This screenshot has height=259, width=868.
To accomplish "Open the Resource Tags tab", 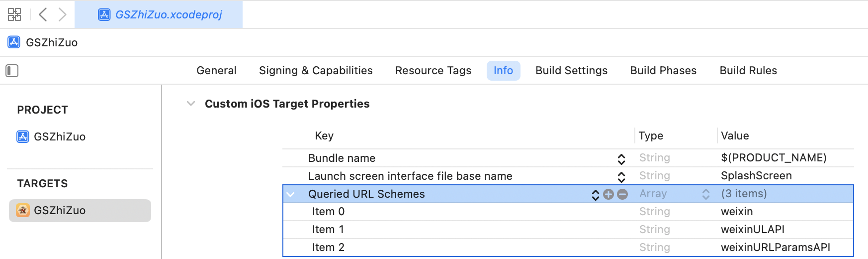I will click(x=433, y=71).
